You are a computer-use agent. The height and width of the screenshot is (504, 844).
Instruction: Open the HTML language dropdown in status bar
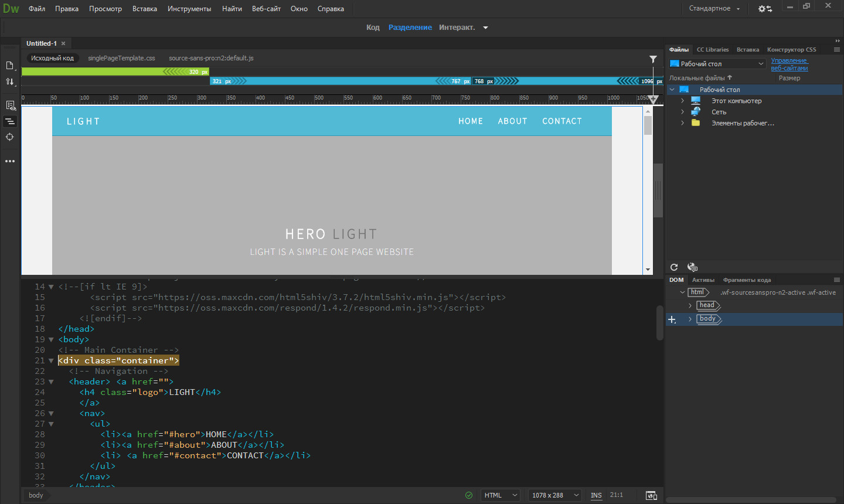[x=501, y=496]
